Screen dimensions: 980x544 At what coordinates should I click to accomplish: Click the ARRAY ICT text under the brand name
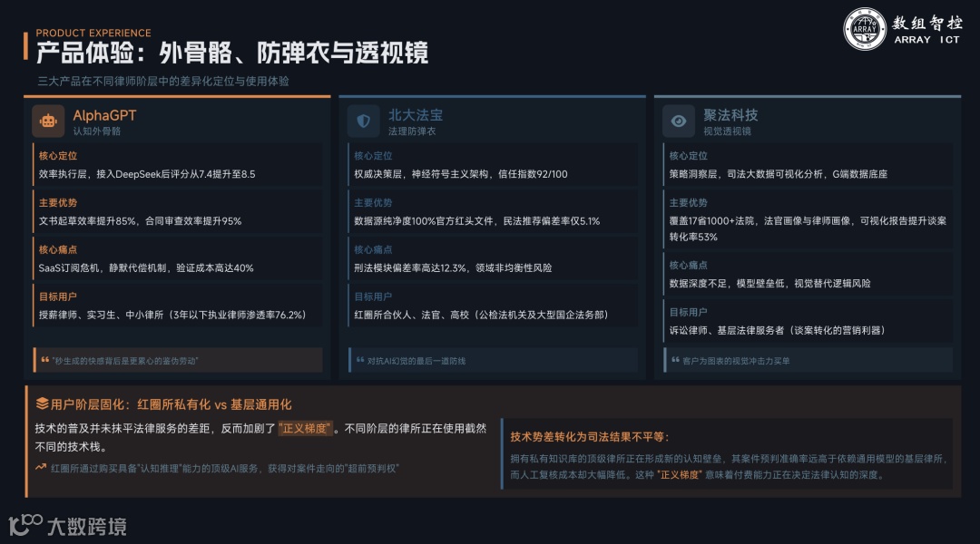pyautogui.click(x=926, y=39)
